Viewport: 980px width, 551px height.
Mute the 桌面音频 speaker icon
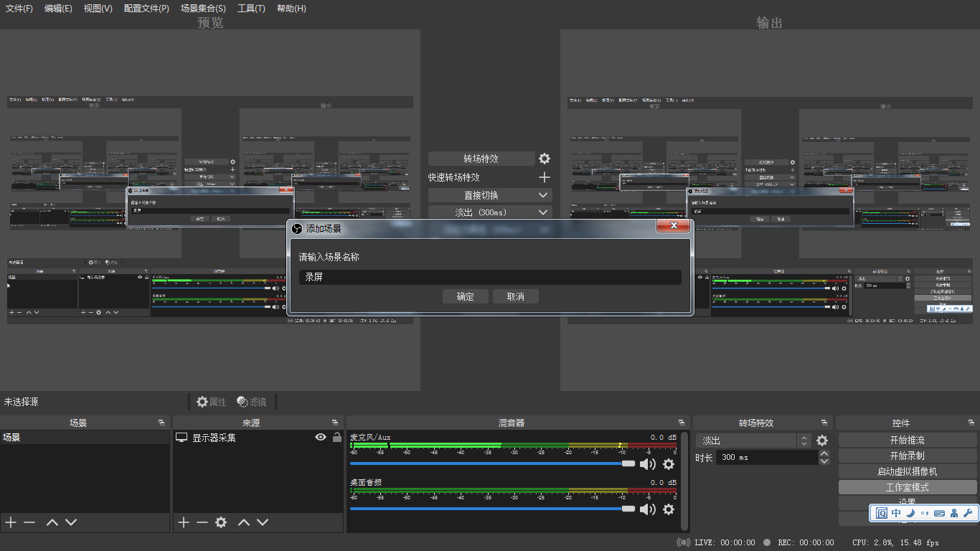coord(647,509)
